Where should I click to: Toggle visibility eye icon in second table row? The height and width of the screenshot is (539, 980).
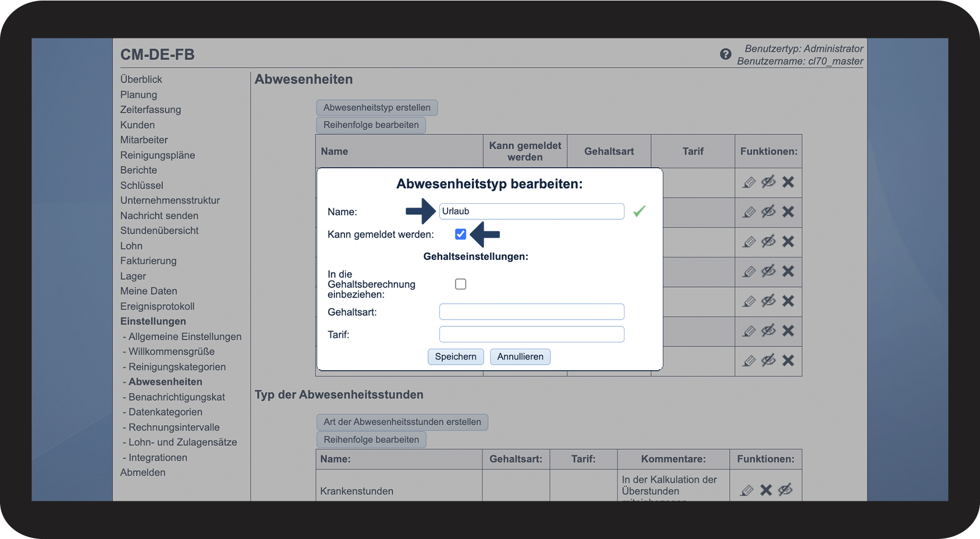[x=768, y=211]
